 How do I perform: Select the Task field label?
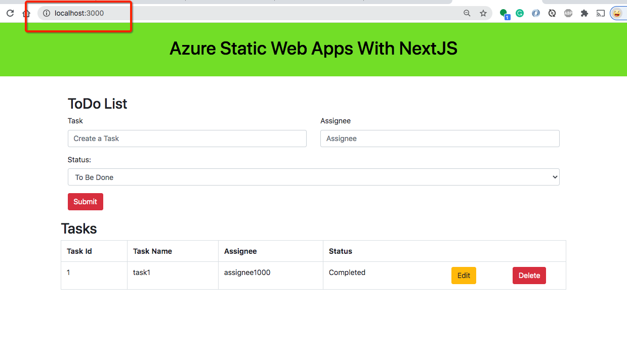tap(75, 121)
